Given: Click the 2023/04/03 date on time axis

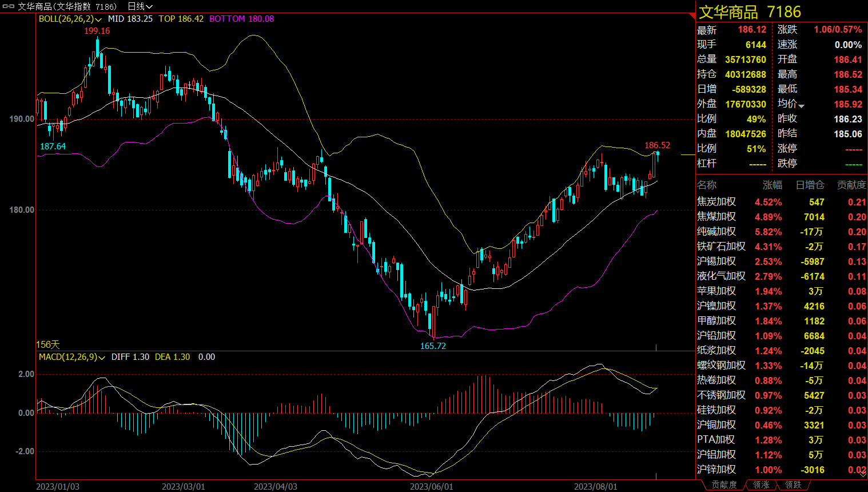Looking at the screenshot, I should point(276,487).
